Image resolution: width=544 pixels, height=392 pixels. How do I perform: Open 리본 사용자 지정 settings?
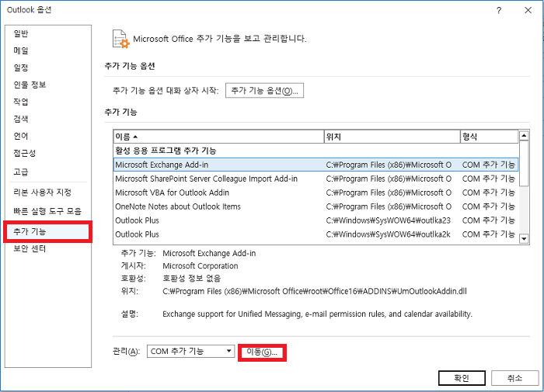[42, 192]
